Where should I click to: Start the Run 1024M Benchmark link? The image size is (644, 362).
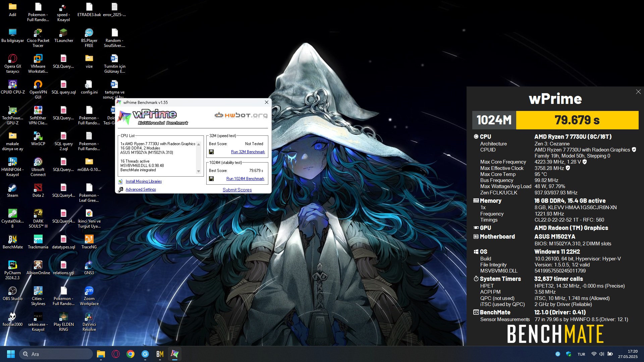(245, 179)
